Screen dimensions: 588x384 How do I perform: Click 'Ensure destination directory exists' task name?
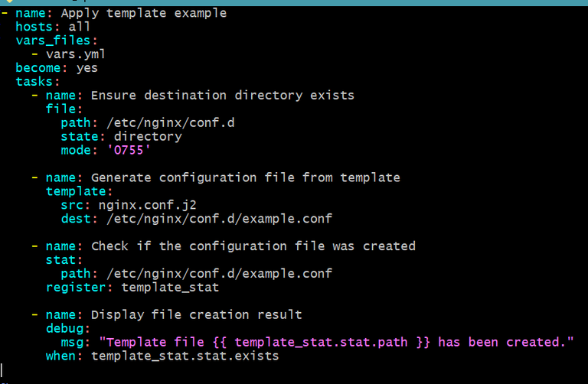point(223,96)
